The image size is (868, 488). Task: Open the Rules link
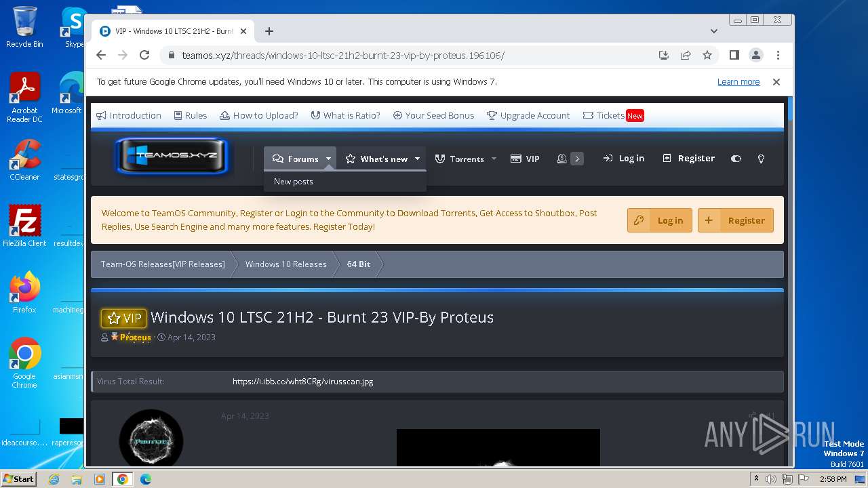coord(191,115)
